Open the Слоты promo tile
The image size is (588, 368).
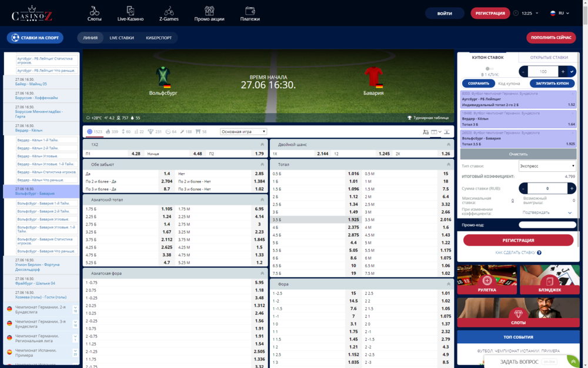coord(518,313)
